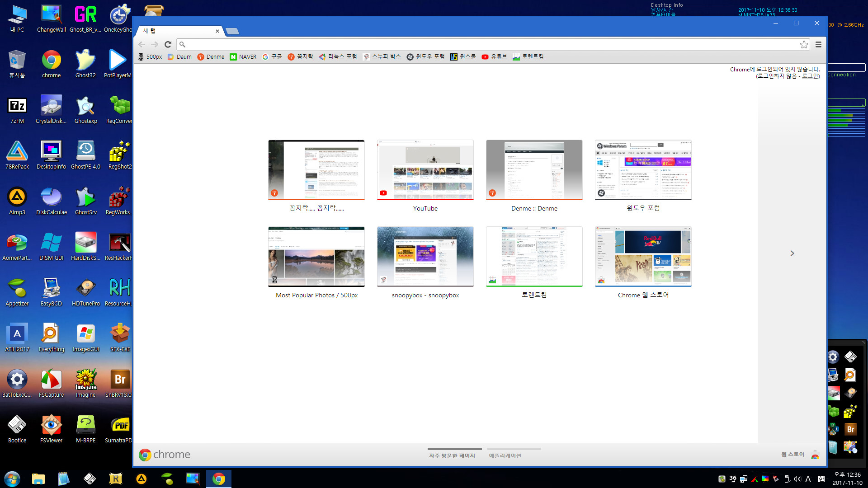Focus the Chrome address bar
The height and width of the screenshot is (488, 868).
pos(488,44)
